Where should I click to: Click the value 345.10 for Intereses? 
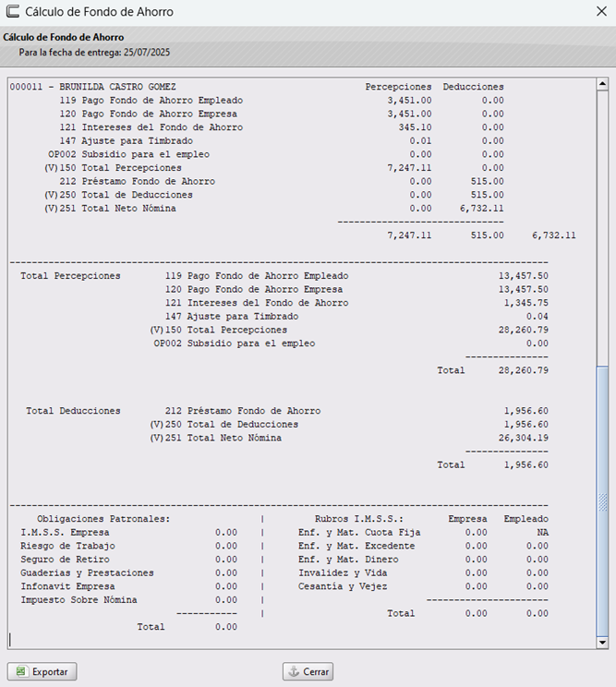(x=415, y=127)
